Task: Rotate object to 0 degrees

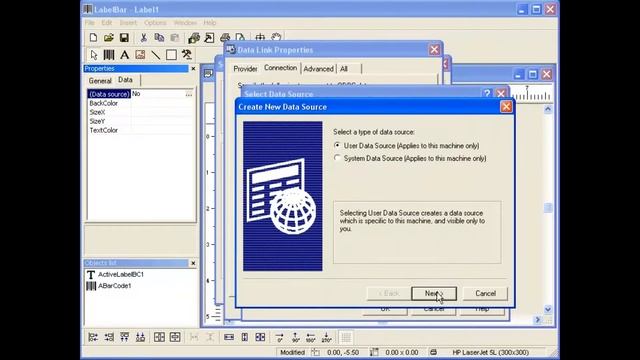Action: [280, 337]
